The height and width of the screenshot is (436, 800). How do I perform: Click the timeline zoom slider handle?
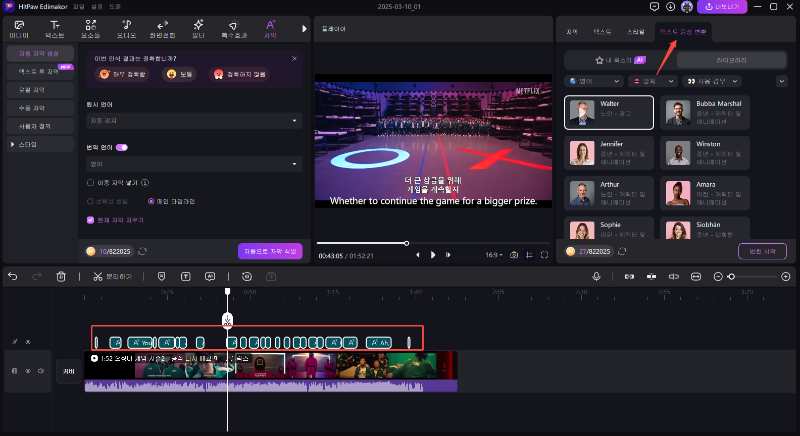pos(732,276)
